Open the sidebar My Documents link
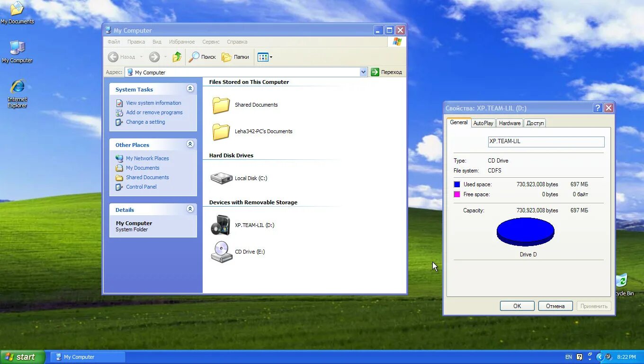Image resolution: width=644 pixels, height=364 pixels. point(143,168)
